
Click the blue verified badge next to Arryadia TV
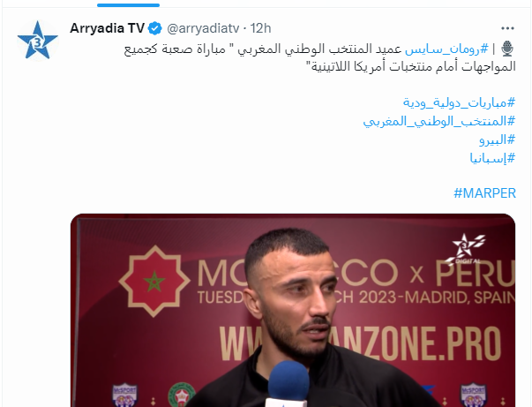[155, 28]
